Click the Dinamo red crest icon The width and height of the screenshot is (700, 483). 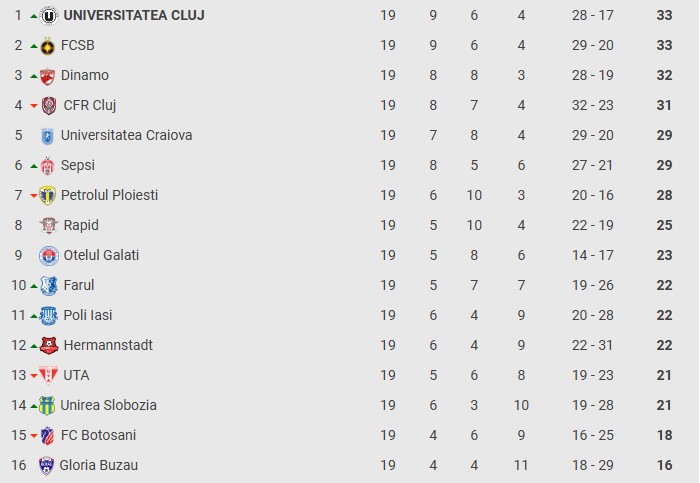pos(47,76)
